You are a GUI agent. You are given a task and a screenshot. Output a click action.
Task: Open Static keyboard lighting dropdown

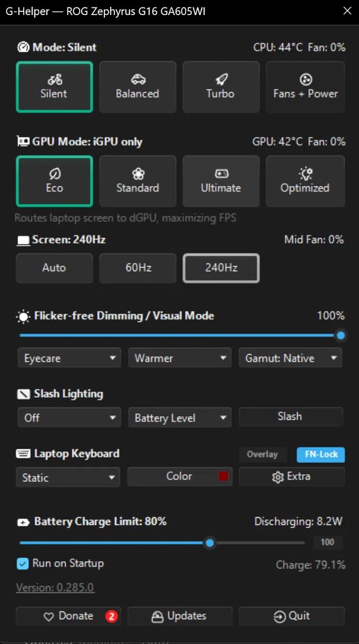68,477
